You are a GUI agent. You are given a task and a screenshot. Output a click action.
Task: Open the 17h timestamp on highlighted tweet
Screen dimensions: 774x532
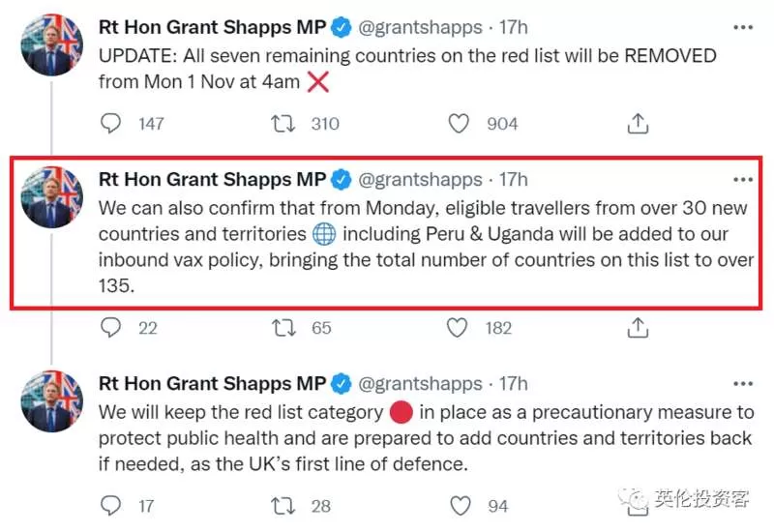(x=514, y=180)
